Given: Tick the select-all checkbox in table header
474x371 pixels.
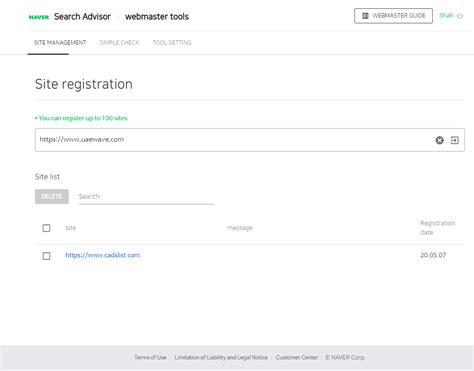Looking at the screenshot, I should pyautogui.click(x=46, y=228).
